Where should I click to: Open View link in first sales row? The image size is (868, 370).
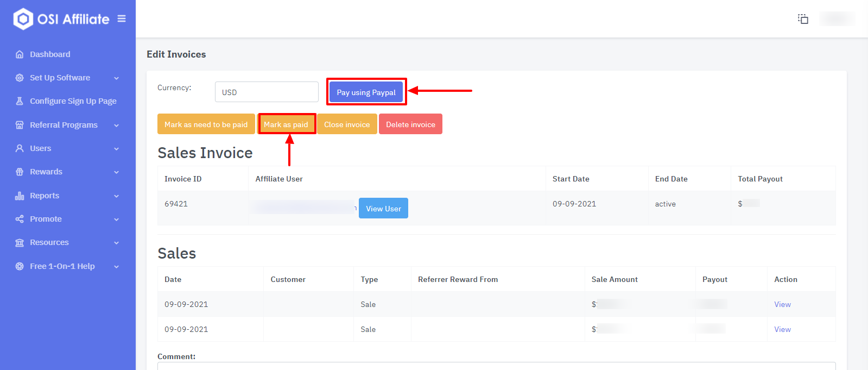click(782, 304)
